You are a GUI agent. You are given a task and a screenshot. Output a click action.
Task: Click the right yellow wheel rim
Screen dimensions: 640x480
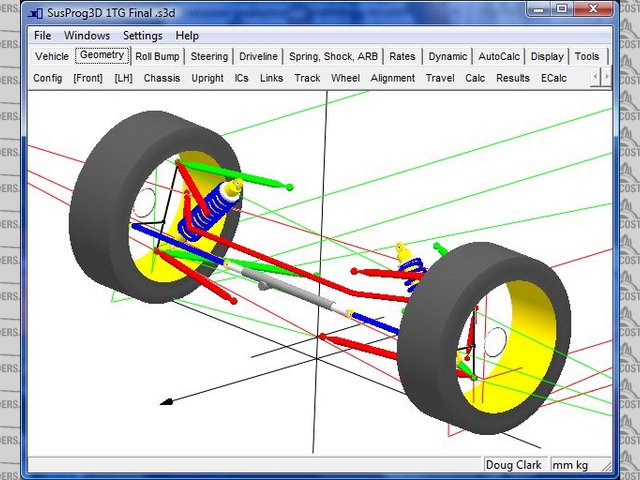(x=531, y=347)
